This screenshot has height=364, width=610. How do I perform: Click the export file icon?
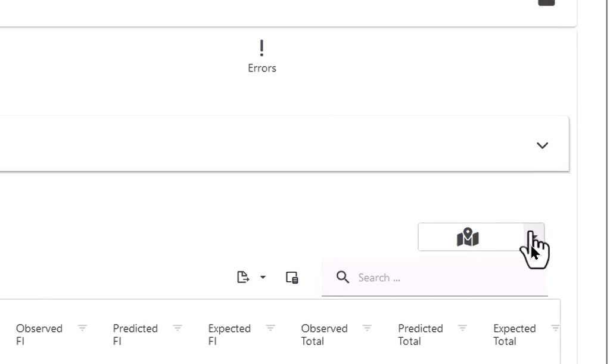[242, 277]
